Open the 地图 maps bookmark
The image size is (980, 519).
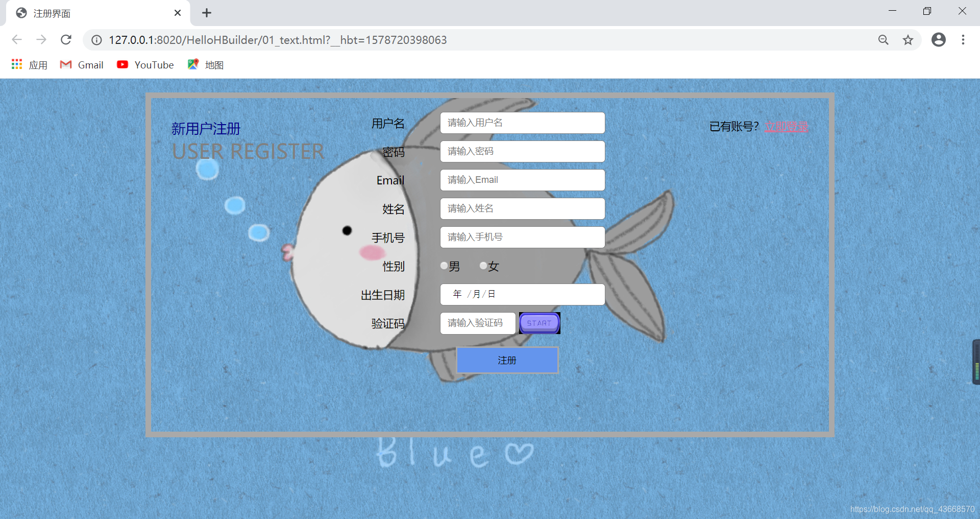(x=206, y=65)
